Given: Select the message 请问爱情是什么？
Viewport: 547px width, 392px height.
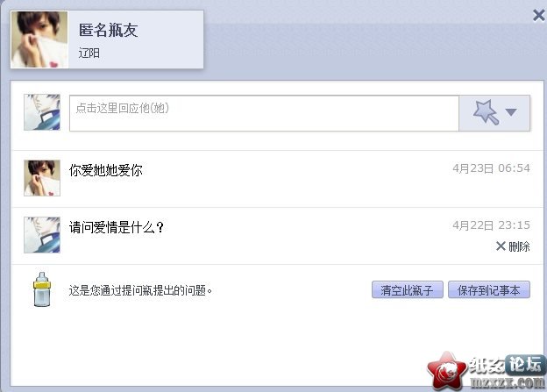Looking at the screenshot, I should click(x=117, y=227).
